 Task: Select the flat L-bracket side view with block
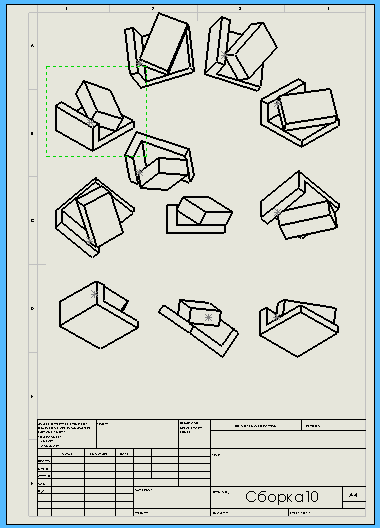[x=199, y=215]
